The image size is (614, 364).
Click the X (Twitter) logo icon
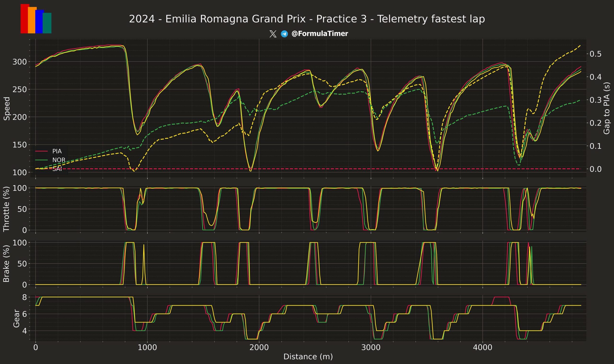tap(273, 34)
